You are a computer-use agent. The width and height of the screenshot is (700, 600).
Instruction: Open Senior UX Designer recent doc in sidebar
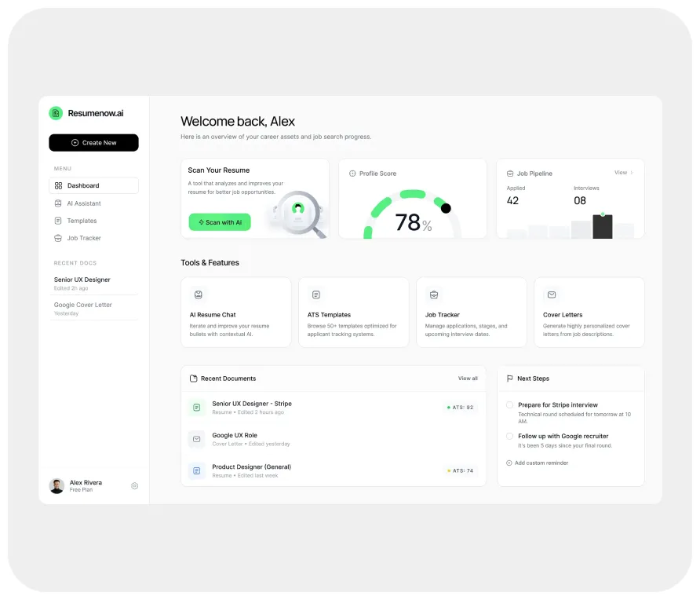pyautogui.click(x=82, y=280)
